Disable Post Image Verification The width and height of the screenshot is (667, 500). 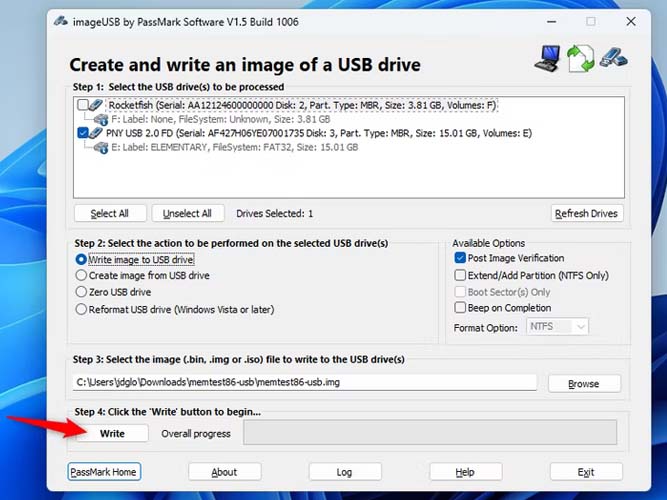pos(460,258)
